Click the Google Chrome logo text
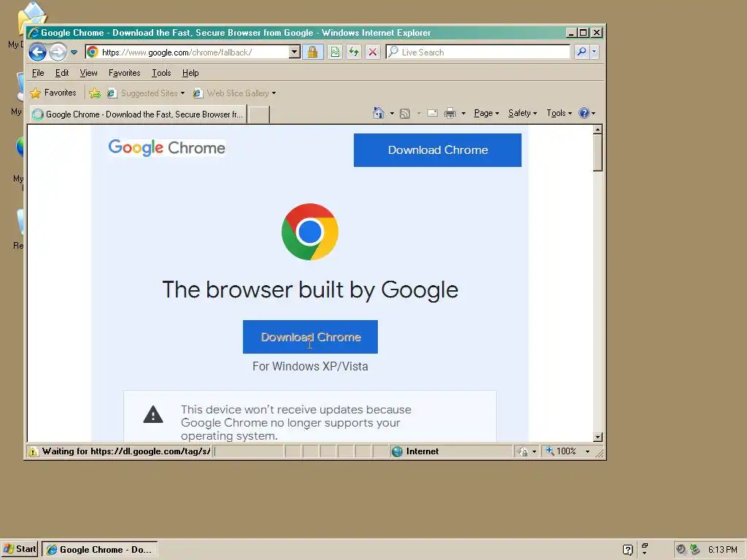Image resolution: width=747 pixels, height=560 pixels. click(167, 147)
